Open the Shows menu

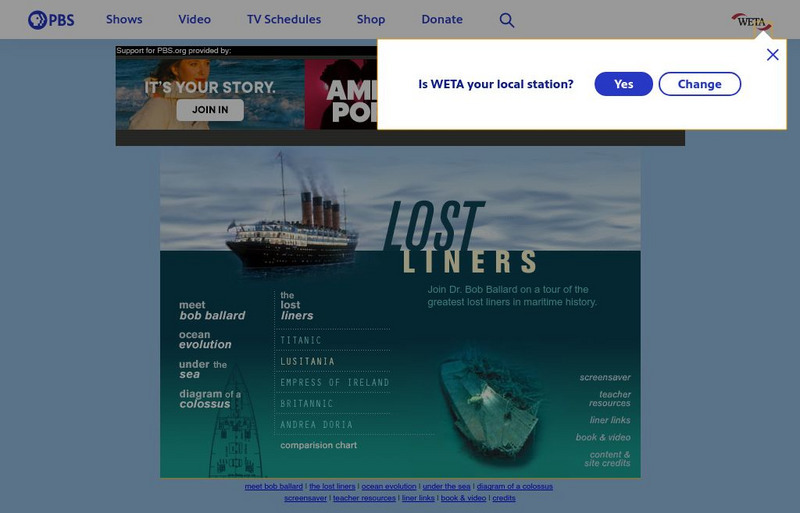coord(124,19)
